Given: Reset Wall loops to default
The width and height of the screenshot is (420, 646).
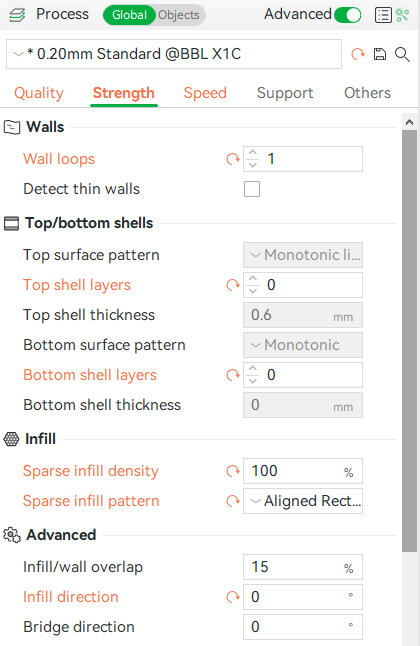Looking at the screenshot, I should pyautogui.click(x=233, y=159).
